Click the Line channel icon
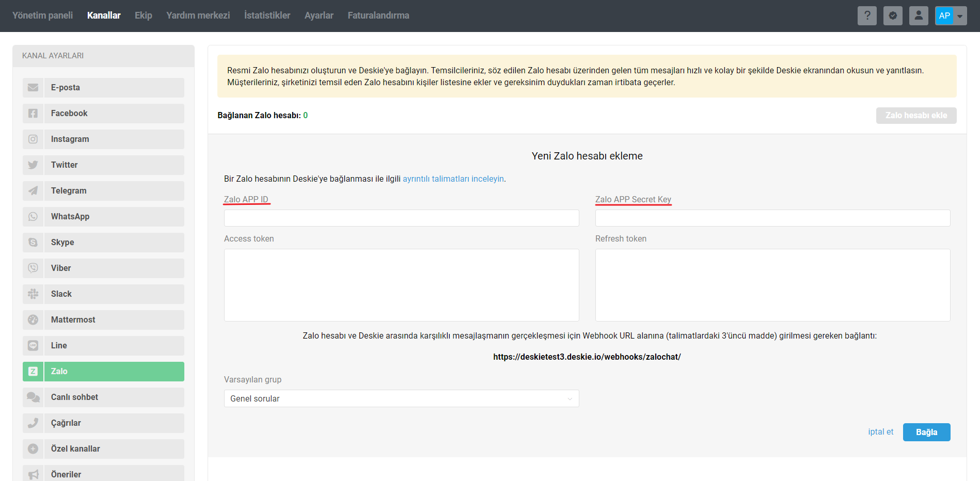 [x=33, y=346]
